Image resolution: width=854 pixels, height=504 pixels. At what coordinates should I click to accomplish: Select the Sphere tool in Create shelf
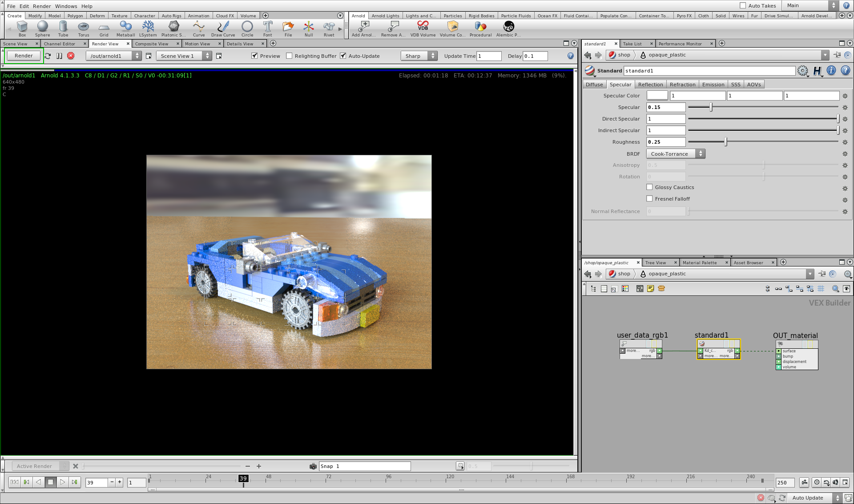click(42, 28)
